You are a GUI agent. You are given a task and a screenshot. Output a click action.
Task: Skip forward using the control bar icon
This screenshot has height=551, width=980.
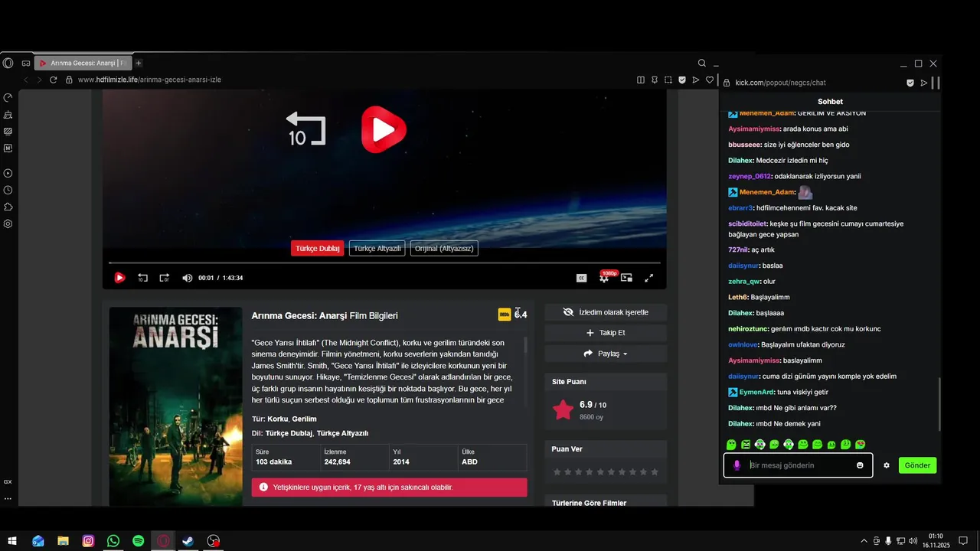tap(164, 278)
